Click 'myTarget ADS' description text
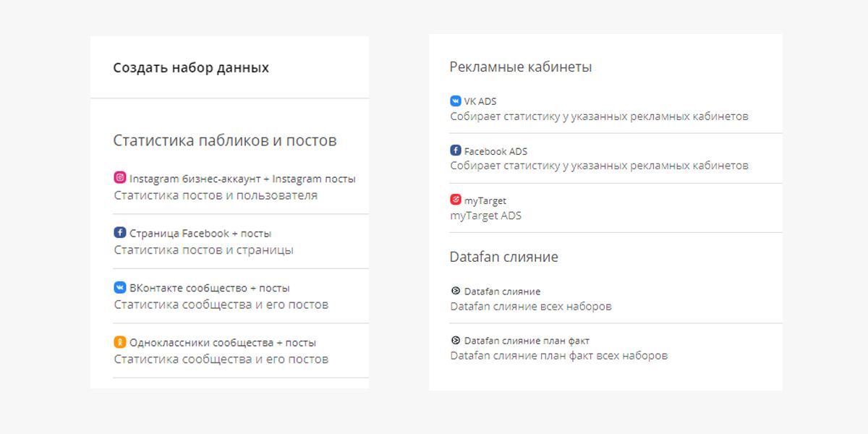Viewport: 868px width, 434px height. [485, 216]
